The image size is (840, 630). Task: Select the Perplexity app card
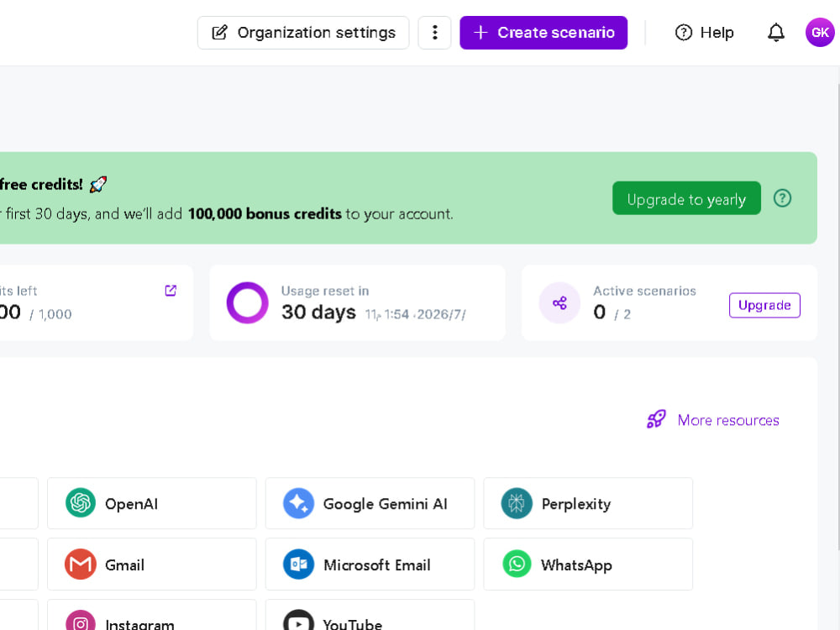click(x=588, y=503)
